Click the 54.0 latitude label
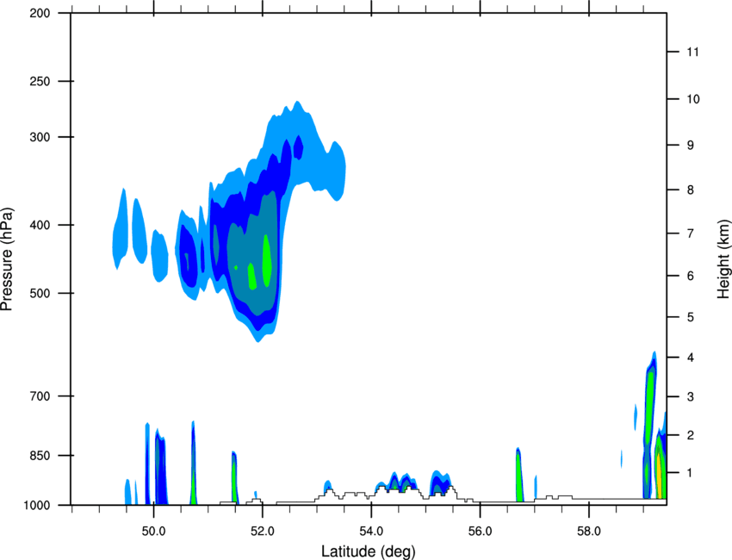 click(371, 532)
